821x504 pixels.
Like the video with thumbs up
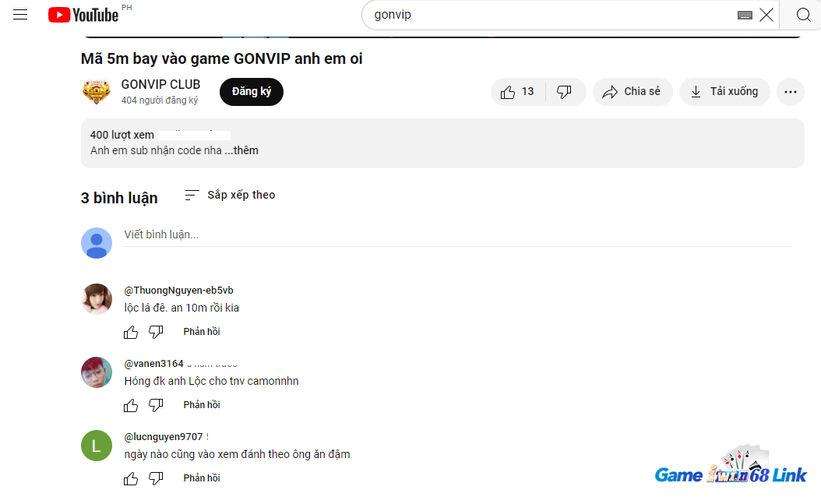point(518,92)
